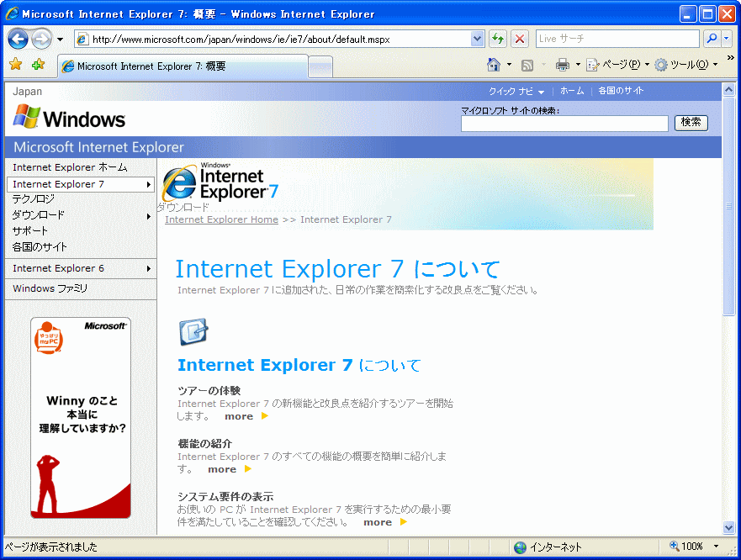Click the page icon in address bar
Viewport: 741px width, 560px height.
click(82, 40)
